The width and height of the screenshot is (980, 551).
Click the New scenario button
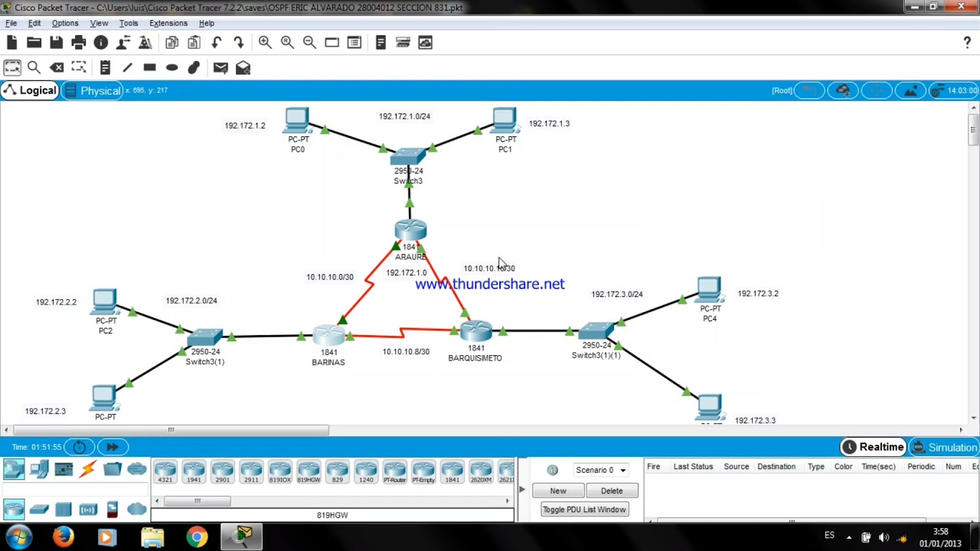[558, 491]
